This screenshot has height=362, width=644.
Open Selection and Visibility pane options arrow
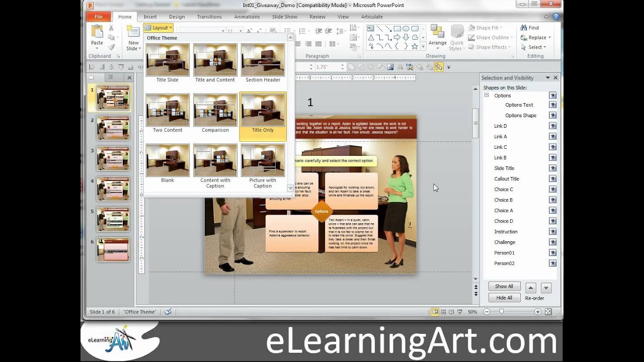tap(547, 78)
